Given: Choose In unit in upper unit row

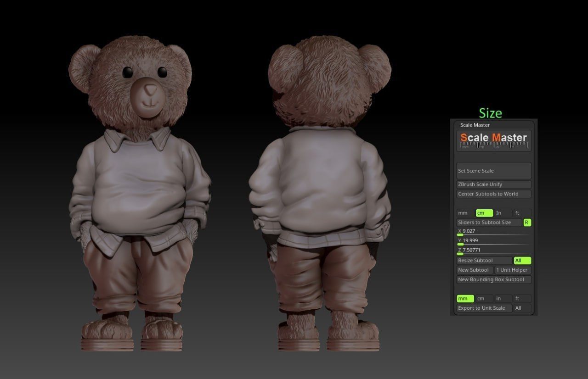Looking at the screenshot, I should coord(503,213).
